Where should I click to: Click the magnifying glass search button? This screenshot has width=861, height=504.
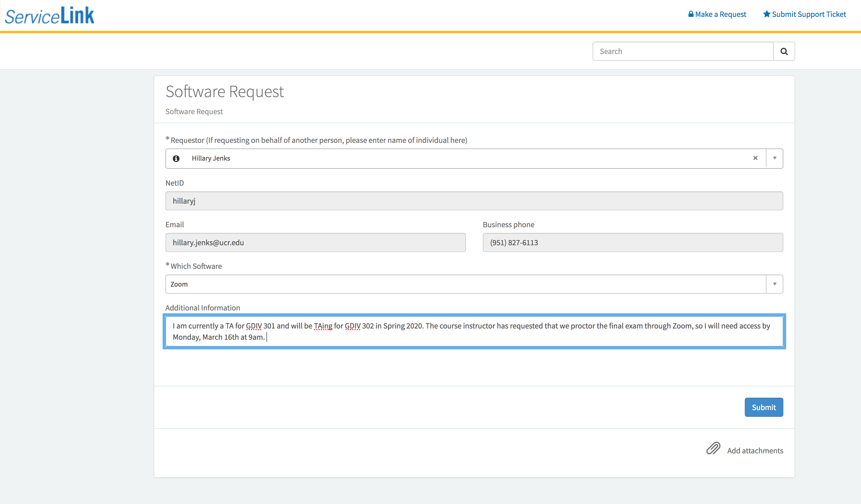784,51
